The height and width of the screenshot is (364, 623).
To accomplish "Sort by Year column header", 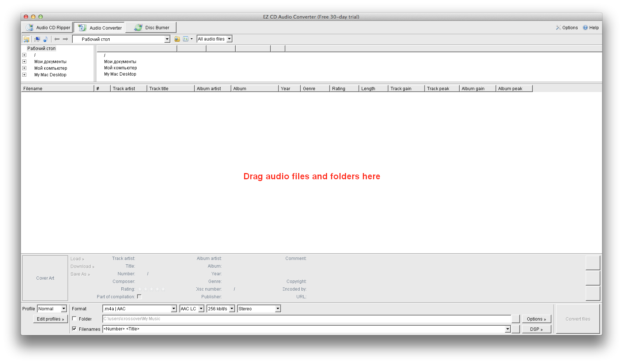I will pyautogui.click(x=289, y=89).
